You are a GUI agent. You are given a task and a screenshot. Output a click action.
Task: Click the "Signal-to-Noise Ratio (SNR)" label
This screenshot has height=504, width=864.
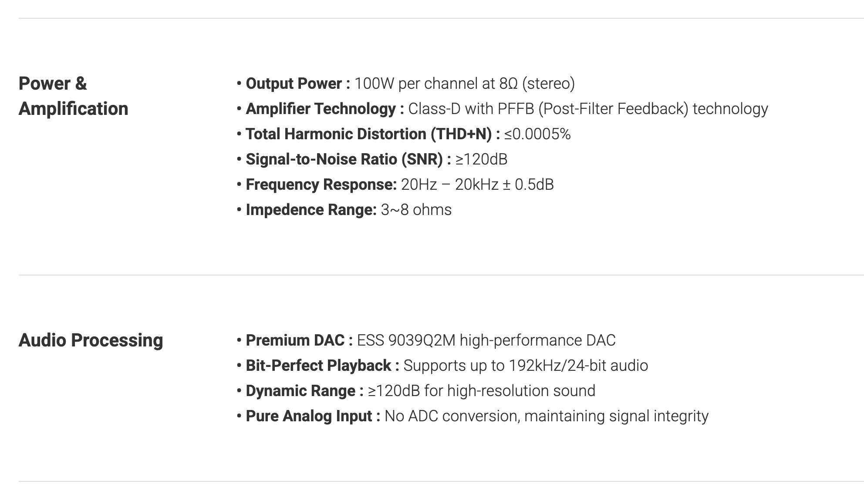click(x=344, y=159)
